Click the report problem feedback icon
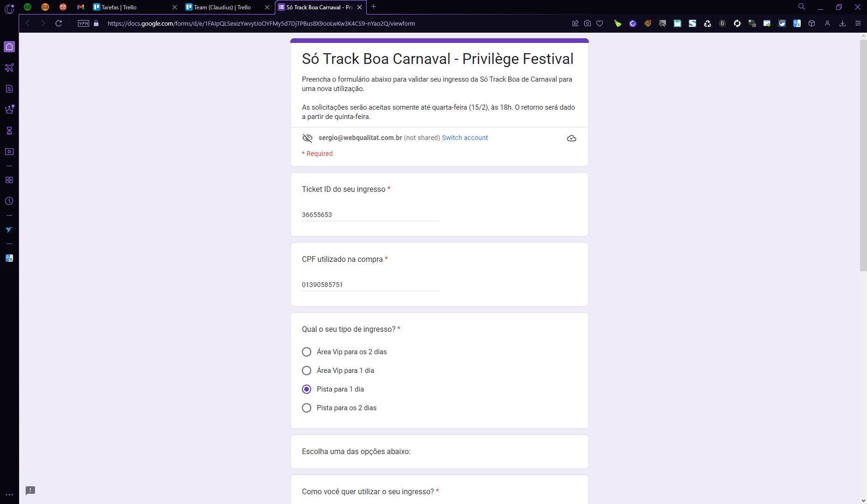The height and width of the screenshot is (504, 867). (x=30, y=490)
